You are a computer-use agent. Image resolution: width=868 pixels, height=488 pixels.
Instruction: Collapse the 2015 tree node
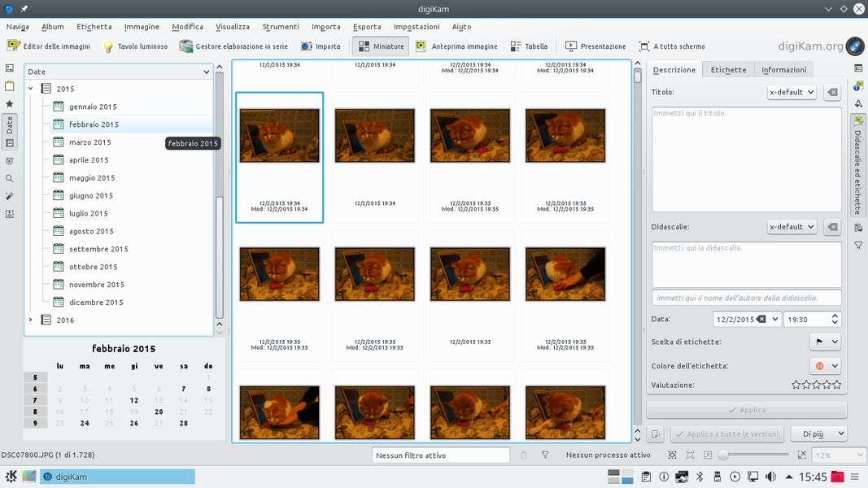(31, 89)
